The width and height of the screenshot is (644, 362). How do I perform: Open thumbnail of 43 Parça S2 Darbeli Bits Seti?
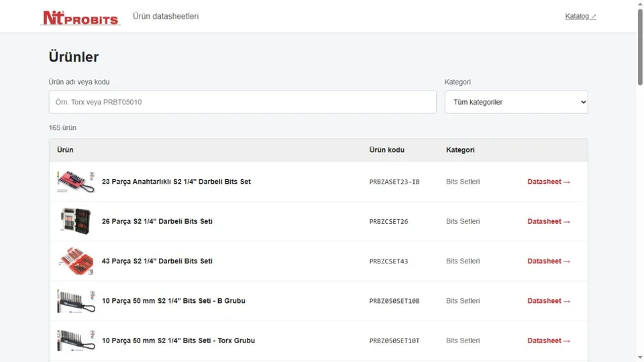point(76,261)
